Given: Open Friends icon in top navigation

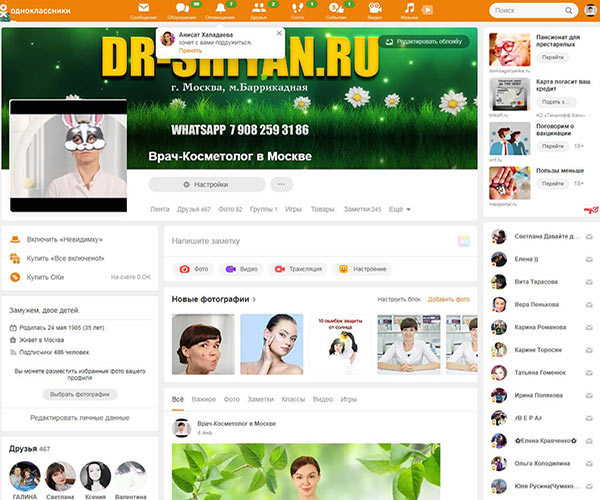Looking at the screenshot, I should [259, 8].
